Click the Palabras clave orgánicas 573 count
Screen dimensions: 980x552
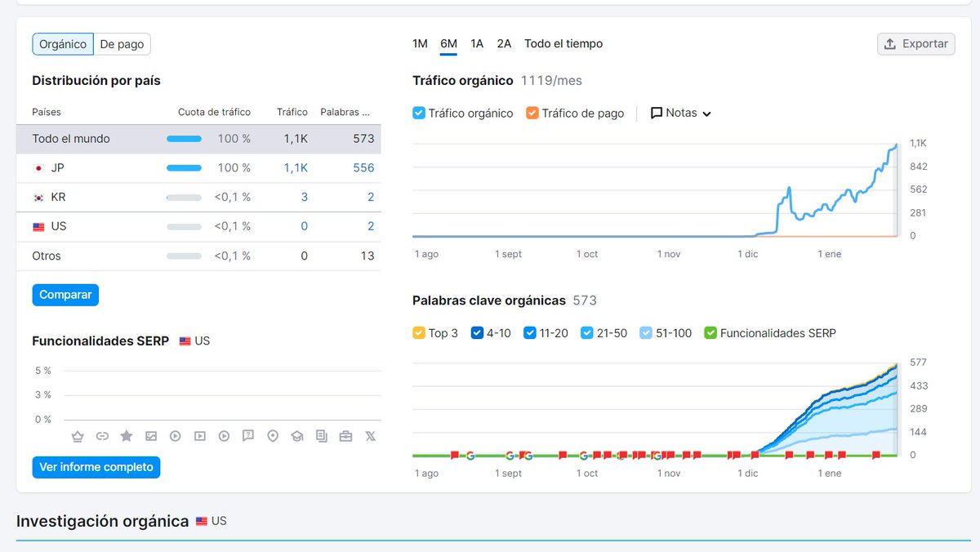pos(585,300)
